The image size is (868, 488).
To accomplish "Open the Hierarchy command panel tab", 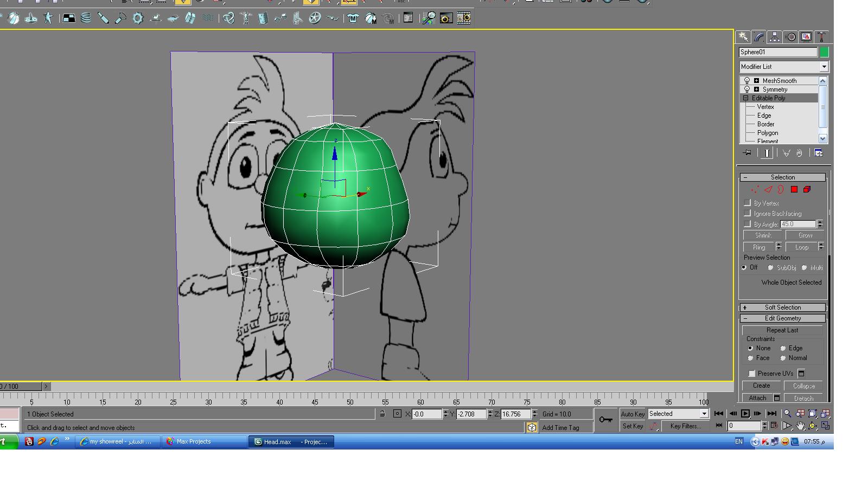I will (x=775, y=37).
